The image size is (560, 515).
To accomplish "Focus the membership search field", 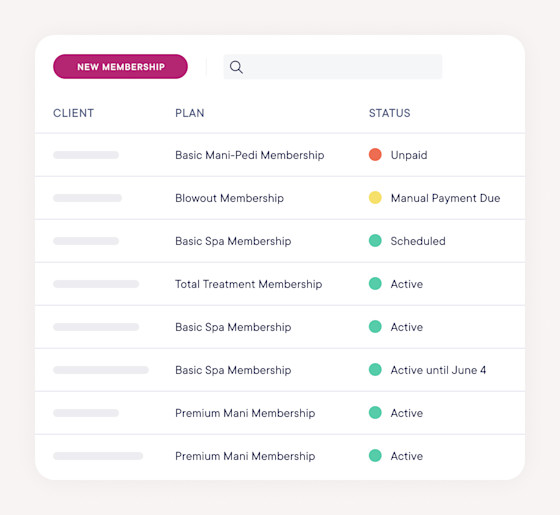I will [x=332, y=67].
